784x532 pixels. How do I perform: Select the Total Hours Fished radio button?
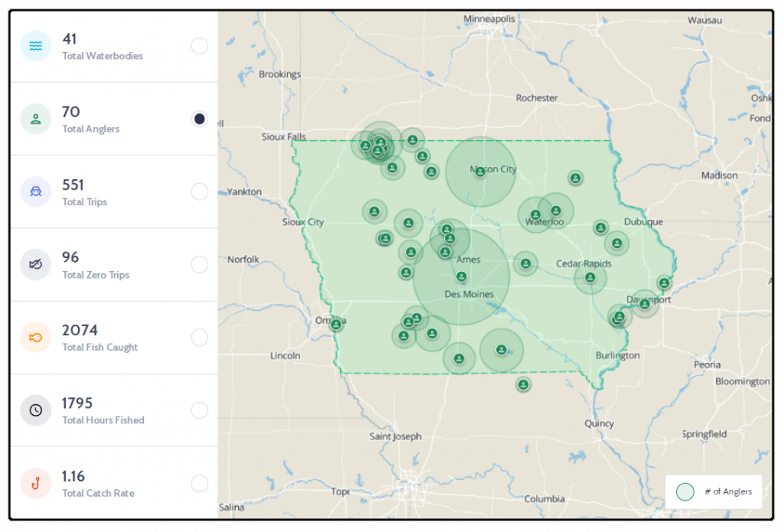click(200, 410)
